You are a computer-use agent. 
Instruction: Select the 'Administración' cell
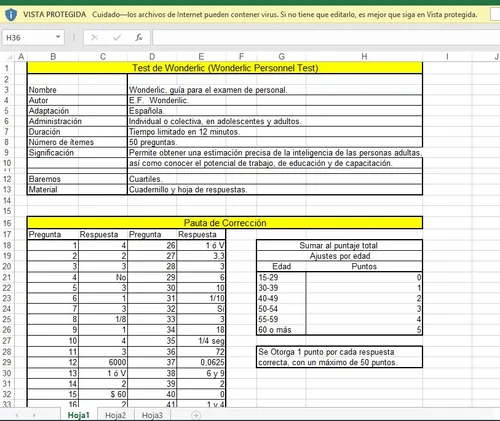tap(53, 121)
